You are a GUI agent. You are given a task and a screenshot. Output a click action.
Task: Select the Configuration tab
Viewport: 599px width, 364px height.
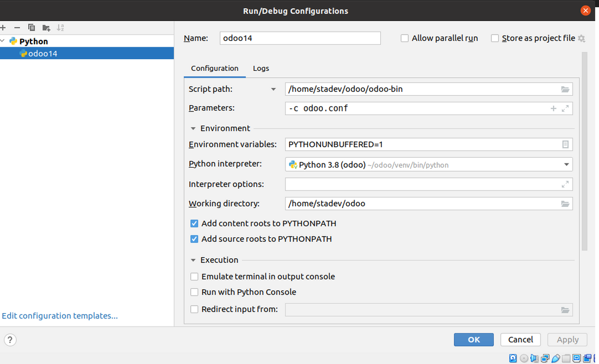[215, 68]
